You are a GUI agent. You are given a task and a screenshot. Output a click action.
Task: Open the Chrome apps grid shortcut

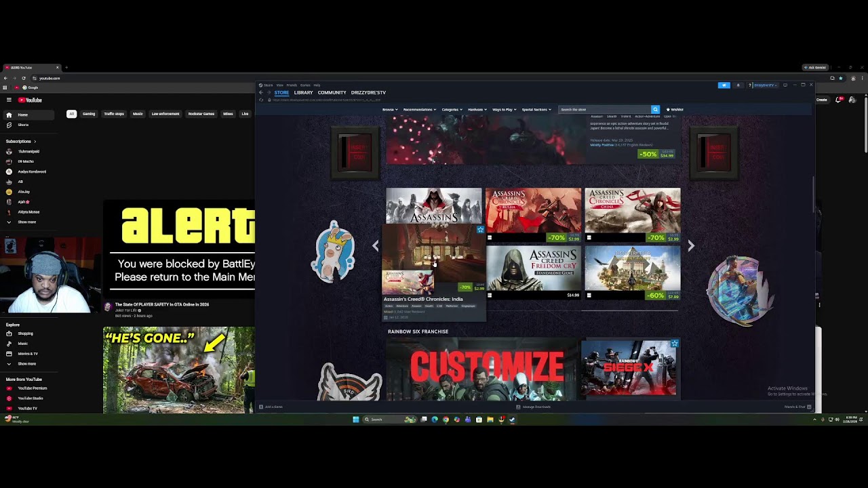pyautogui.click(x=5, y=87)
